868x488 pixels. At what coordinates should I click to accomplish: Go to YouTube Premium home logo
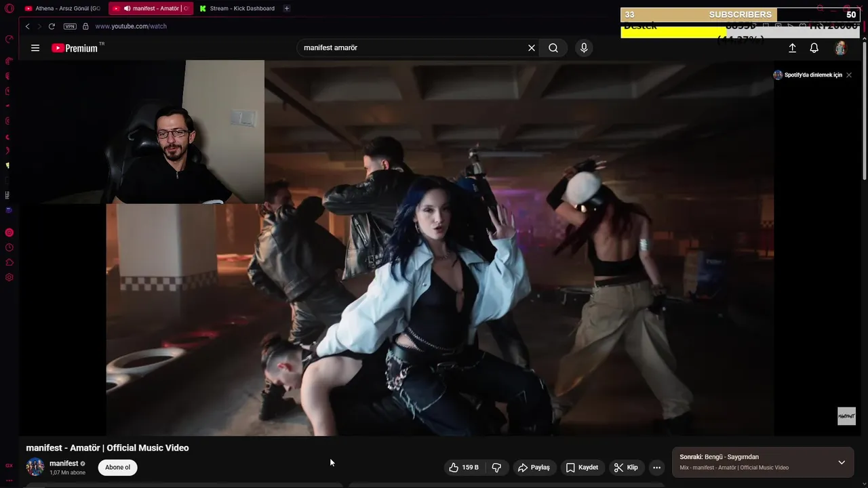75,48
